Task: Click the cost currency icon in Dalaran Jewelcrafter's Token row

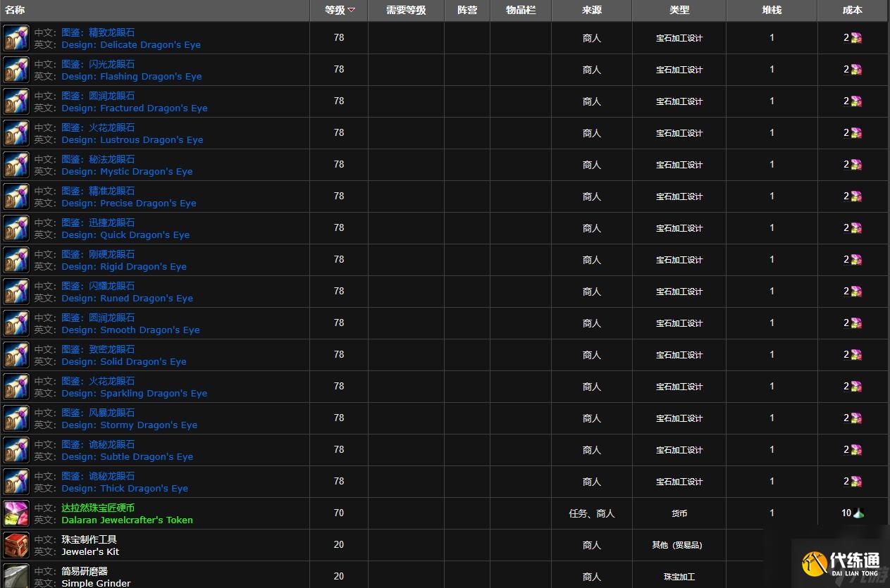Action: coord(858,513)
